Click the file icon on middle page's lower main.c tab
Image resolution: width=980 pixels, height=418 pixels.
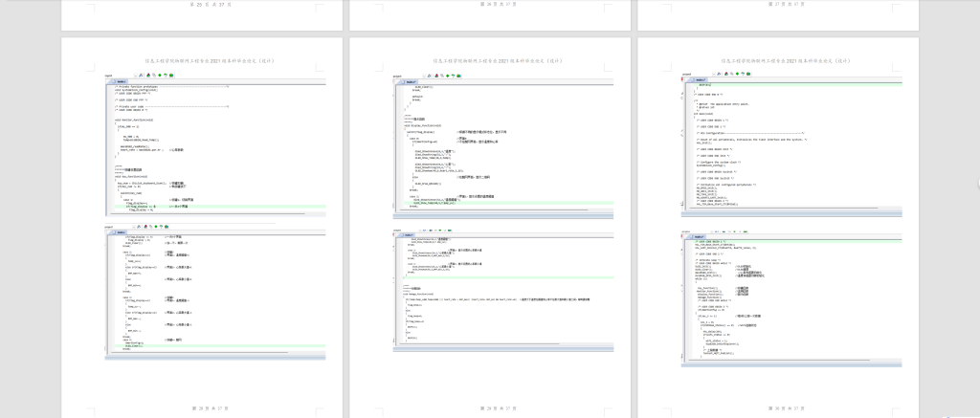coord(403,232)
